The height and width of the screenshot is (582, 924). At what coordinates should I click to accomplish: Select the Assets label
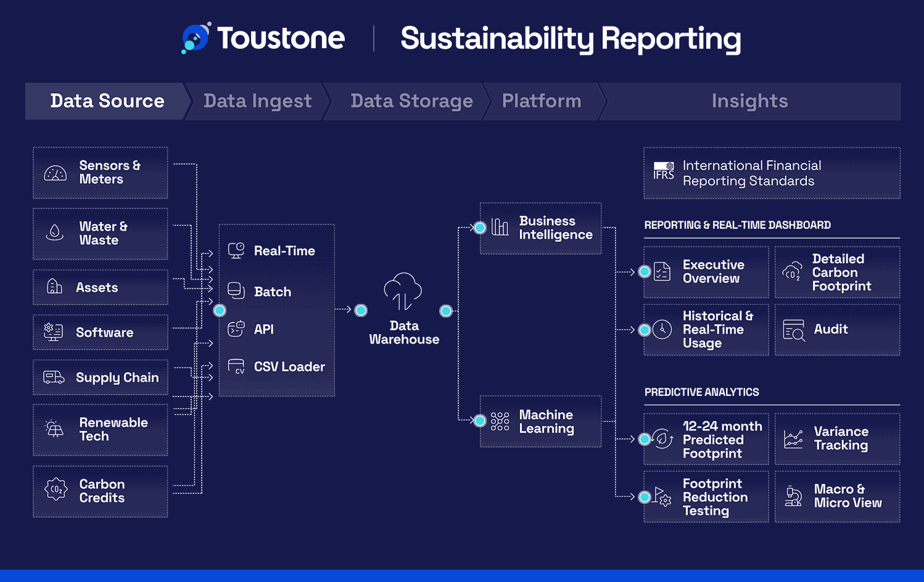[x=97, y=288]
